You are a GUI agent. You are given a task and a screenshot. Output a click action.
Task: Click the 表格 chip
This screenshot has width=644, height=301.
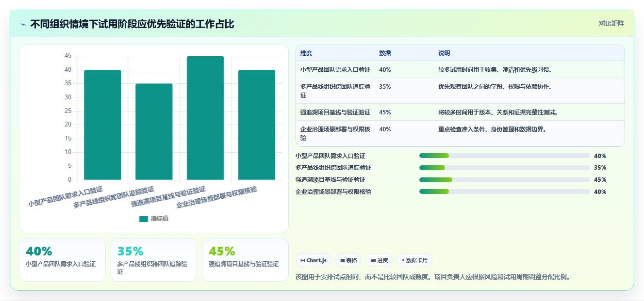pos(348,260)
